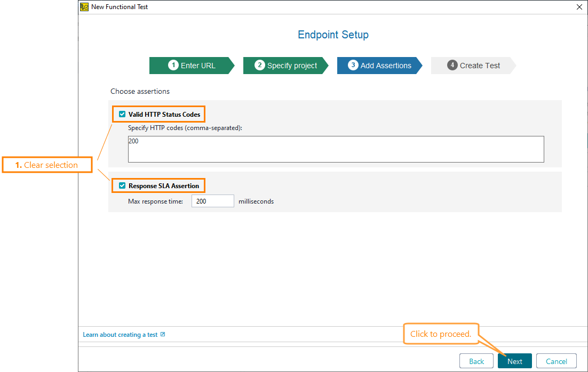Click inside the HTTP codes text area

point(335,149)
